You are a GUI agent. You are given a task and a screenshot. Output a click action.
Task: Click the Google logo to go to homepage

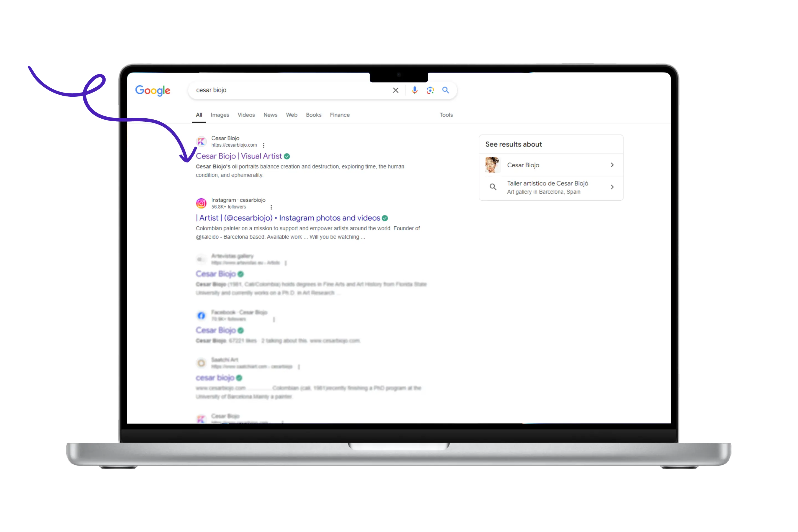coord(153,90)
